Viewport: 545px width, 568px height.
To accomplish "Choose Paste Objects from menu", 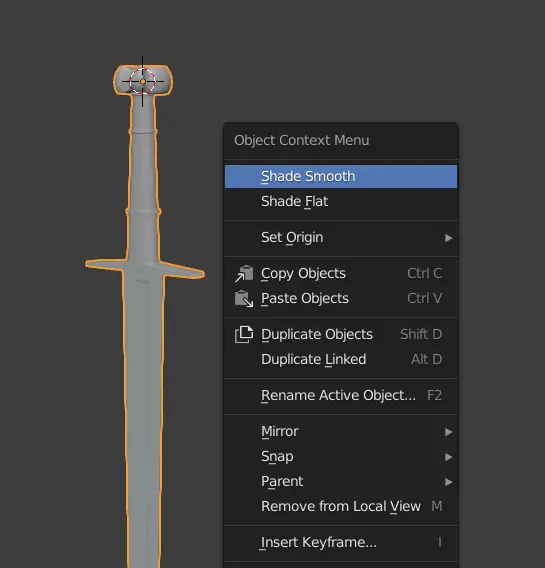I will tap(341, 298).
